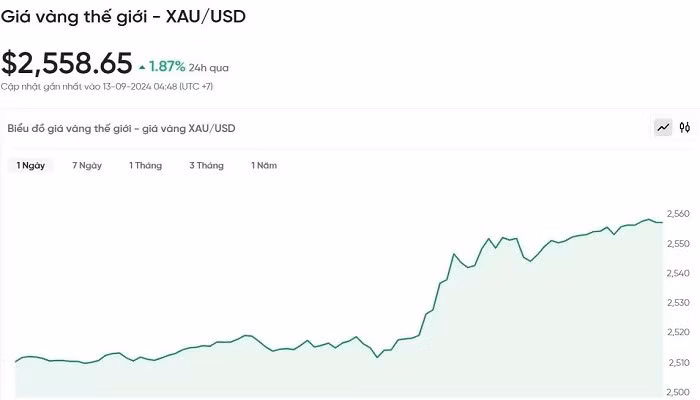Show the 7 Ngày chart range
The height and width of the screenshot is (400, 700).
(87, 165)
